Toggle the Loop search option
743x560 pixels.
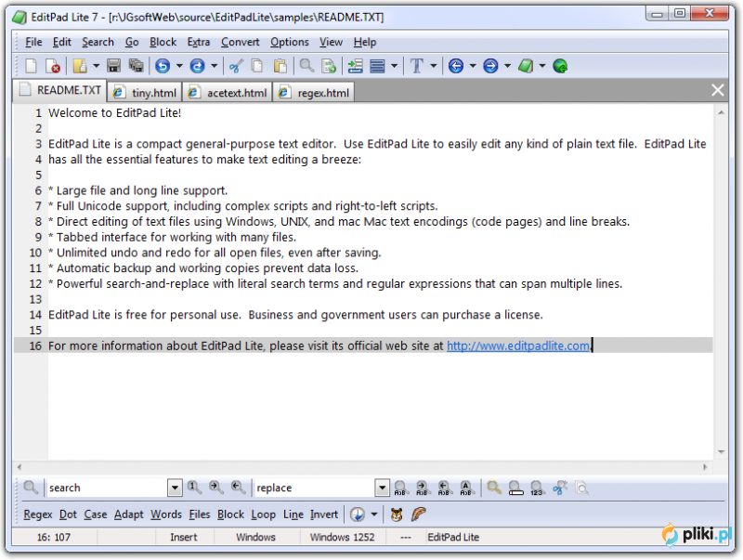(264, 514)
